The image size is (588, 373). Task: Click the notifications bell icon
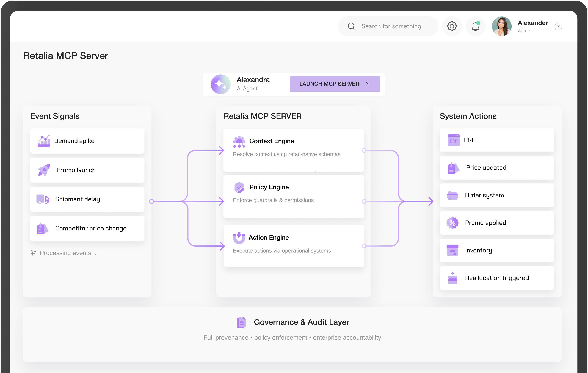tap(475, 26)
